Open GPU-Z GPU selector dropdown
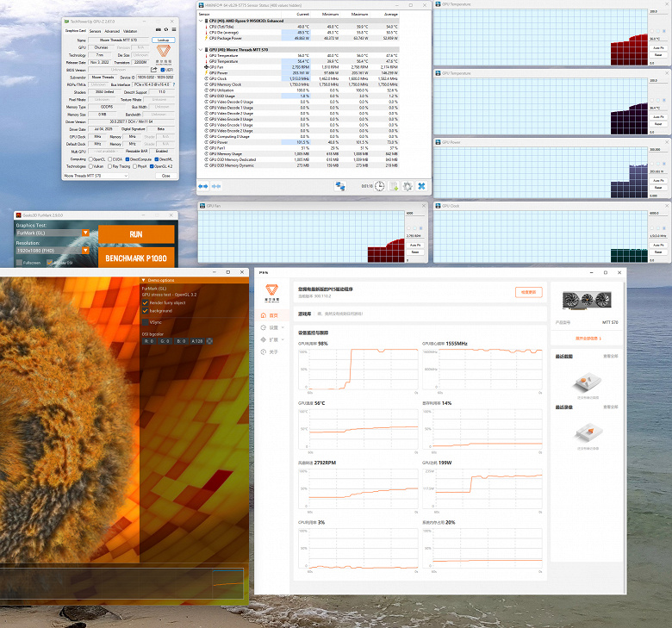 click(x=96, y=176)
